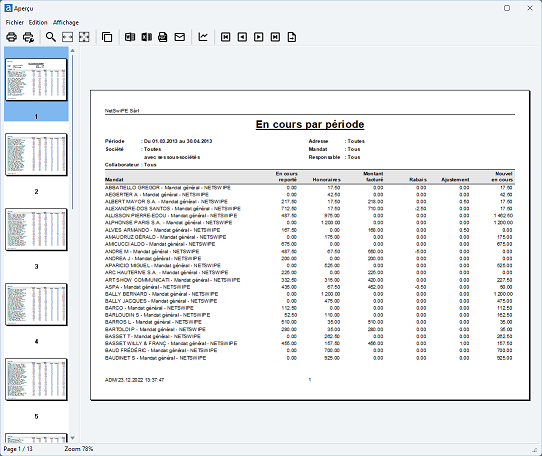Select page 3 thumbnail

36,230
